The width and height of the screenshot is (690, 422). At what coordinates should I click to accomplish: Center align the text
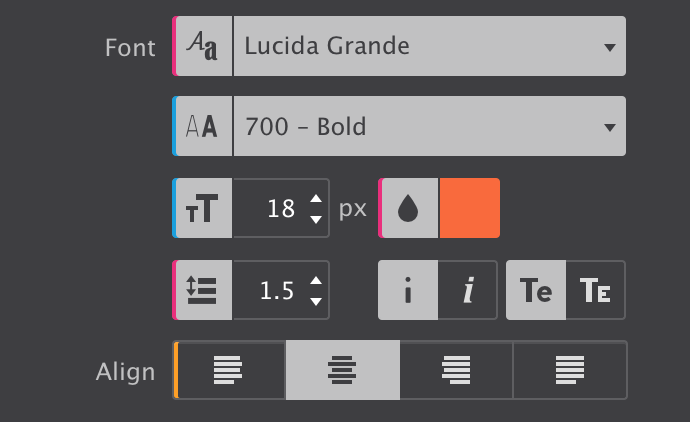[343, 370]
